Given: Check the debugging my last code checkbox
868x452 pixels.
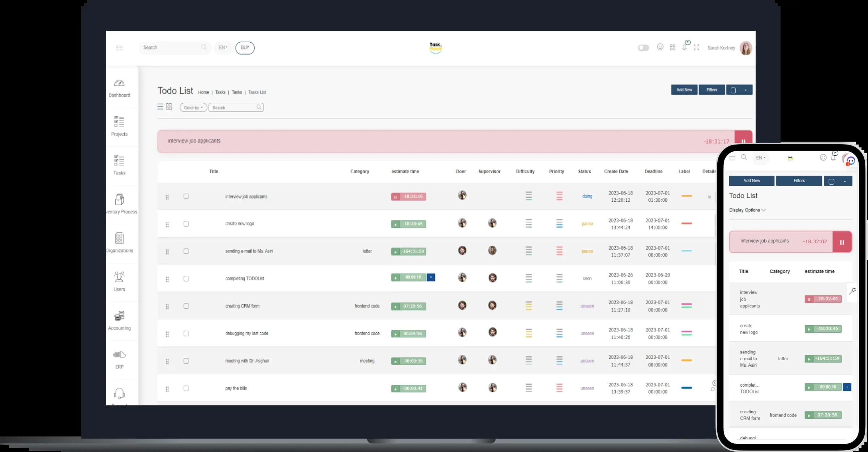Looking at the screenshot, I should [x=186, y=334].
